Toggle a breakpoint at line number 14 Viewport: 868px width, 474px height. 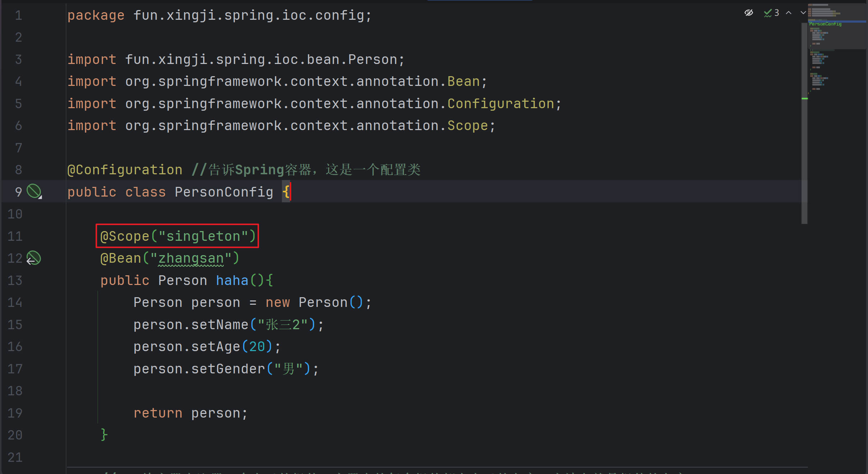point(15,303)
